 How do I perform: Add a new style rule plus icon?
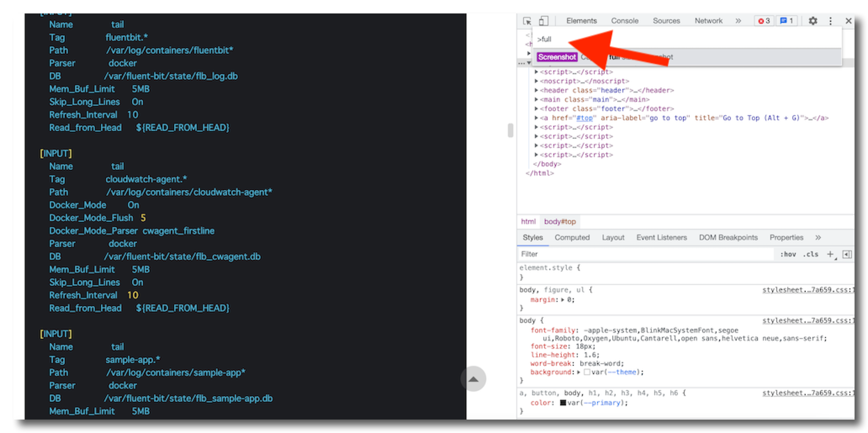point(831,254)
